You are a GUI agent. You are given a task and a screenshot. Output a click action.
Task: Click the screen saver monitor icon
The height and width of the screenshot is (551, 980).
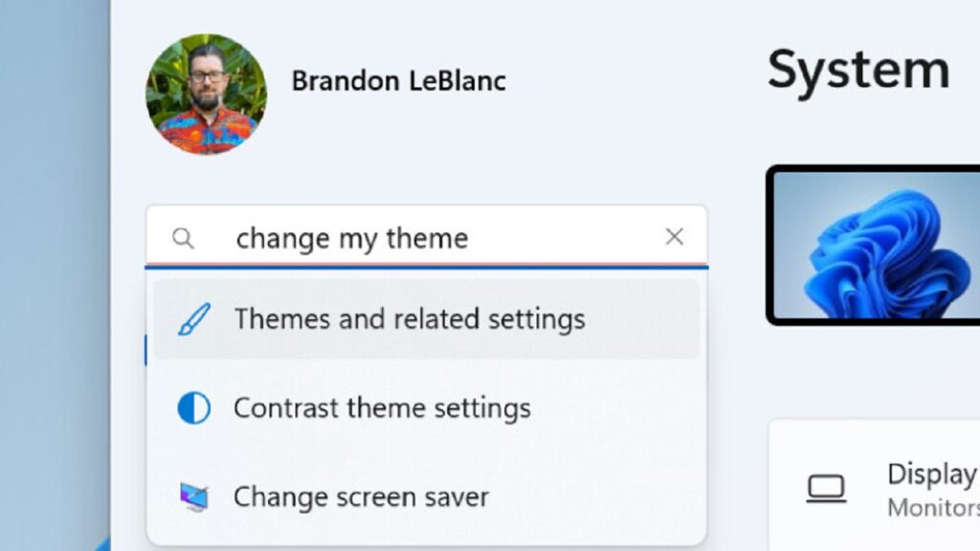[x=194, y=497]
